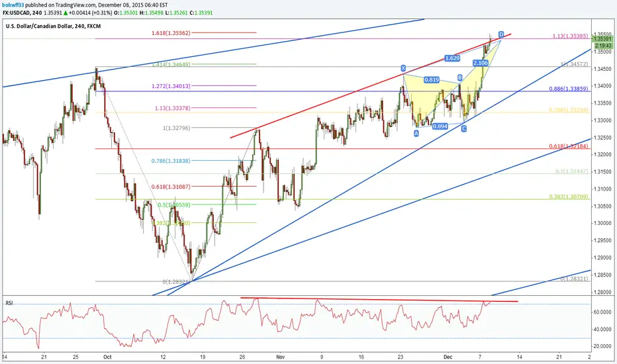Select harmonic pattern point A

pyautogui.click(x=416, y=134)
